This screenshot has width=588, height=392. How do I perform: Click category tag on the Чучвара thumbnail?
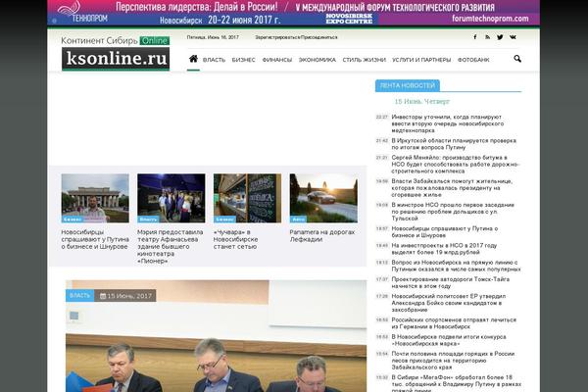[224, 220]
